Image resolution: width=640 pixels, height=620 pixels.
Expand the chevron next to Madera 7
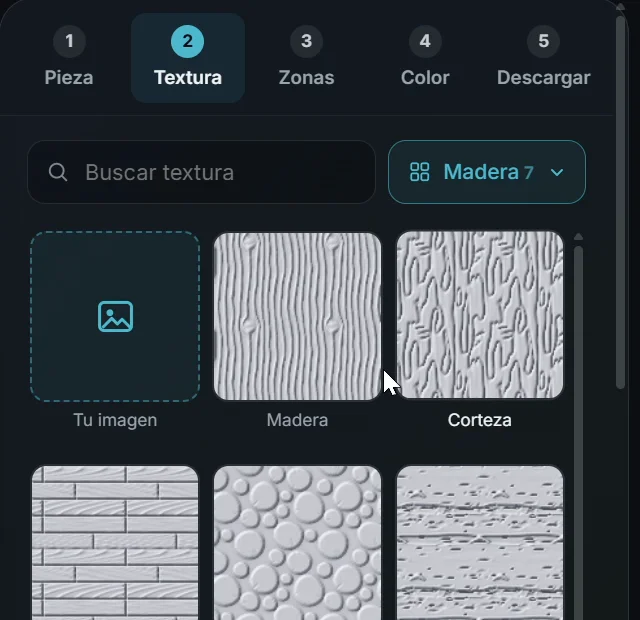point(557,172)
